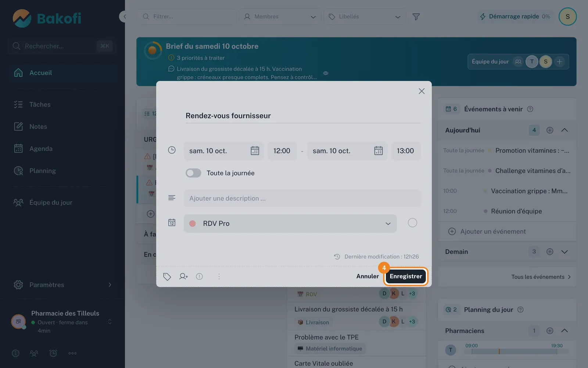Collapse the sidebar with the arrow button
Image resolution: width=588 pixels, height=368 pixels.
pyautogui.click(x=125, y=17)
